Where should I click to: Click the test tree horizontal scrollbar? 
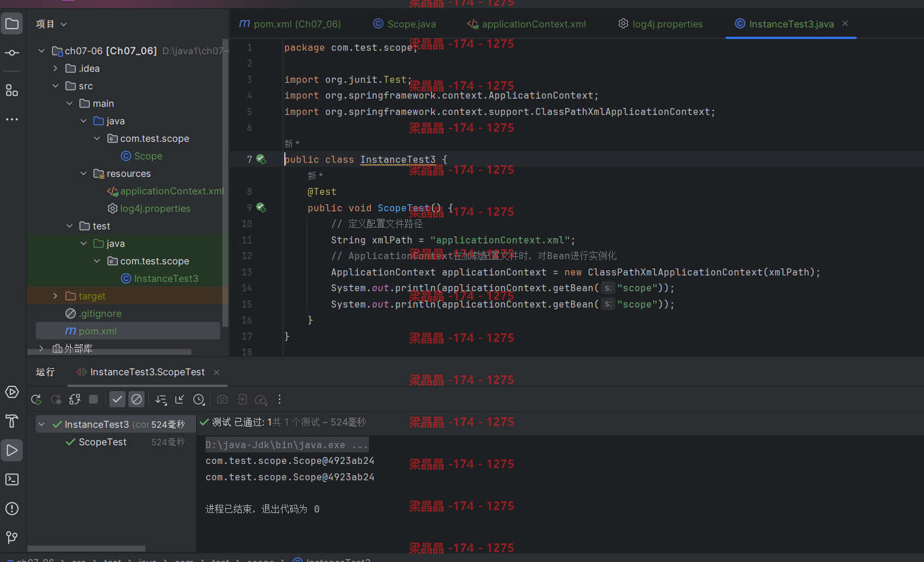[86, 549]
